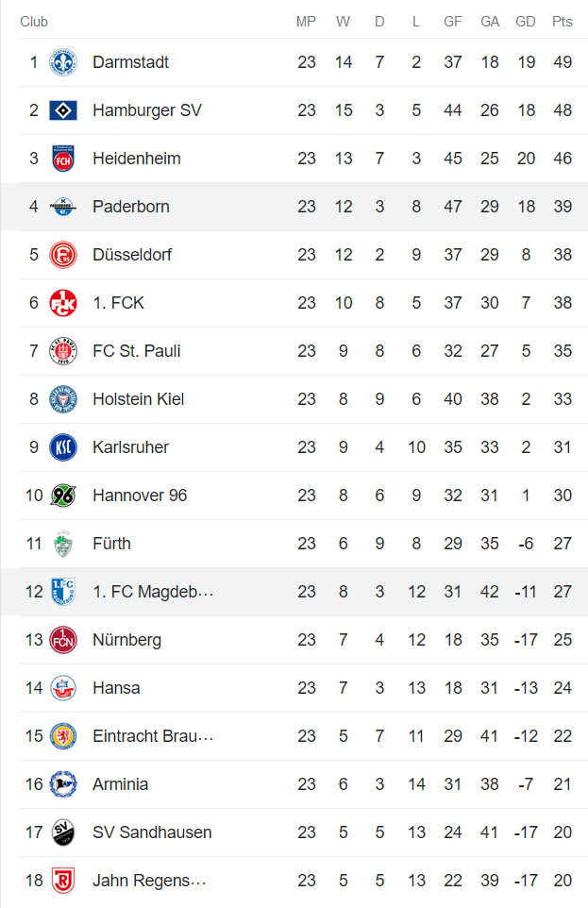Click the SV Sandhausen logo icon

coord(63,832)
